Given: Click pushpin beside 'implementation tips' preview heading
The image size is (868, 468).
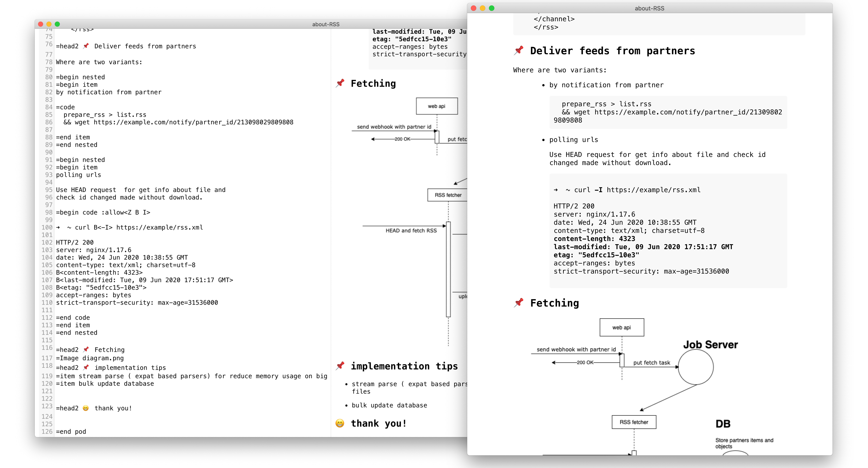Looking at the screenshot, I should tap(340, 366).
